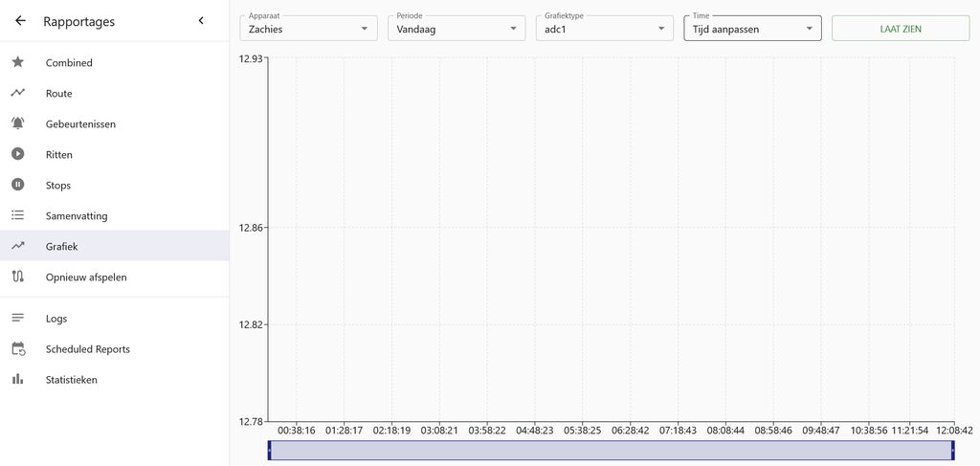
Task: Open the Grafiektype dropdown showing adc1
Action: coord(605,29)
